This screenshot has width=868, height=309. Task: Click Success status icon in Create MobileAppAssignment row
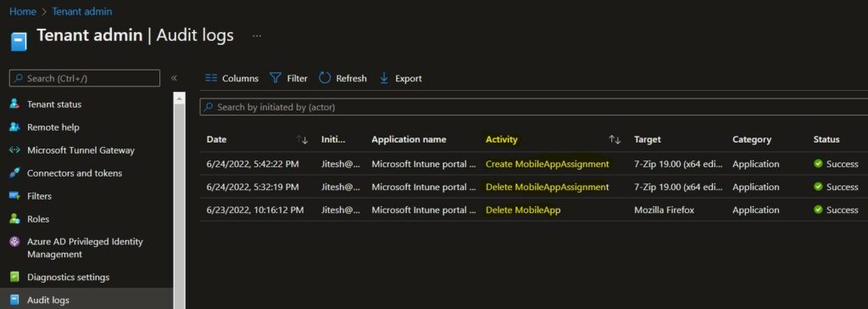(x=818, y=164)
